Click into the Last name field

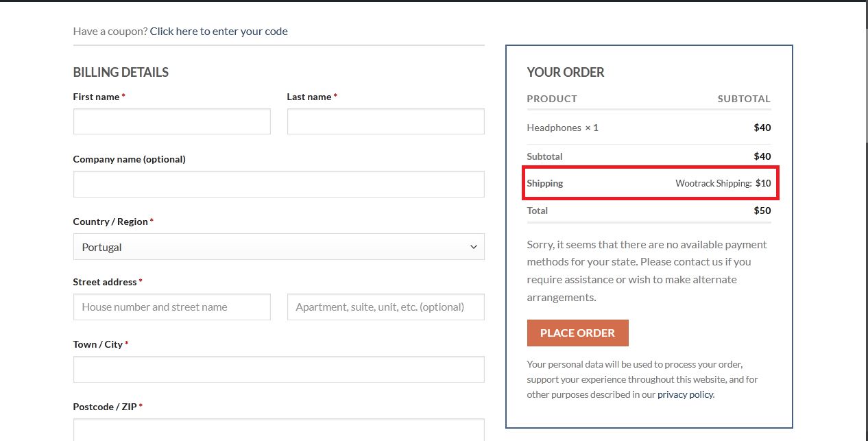click(385, 122)
